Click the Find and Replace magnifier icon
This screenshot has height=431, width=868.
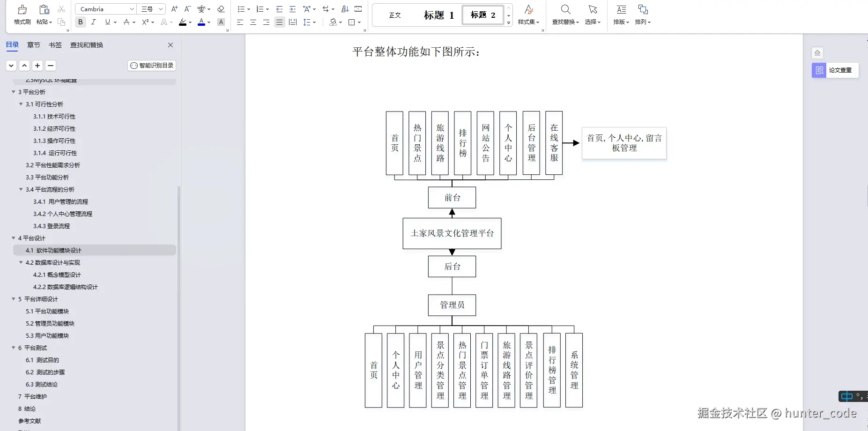pyautogui.click(x=565, y=9)
